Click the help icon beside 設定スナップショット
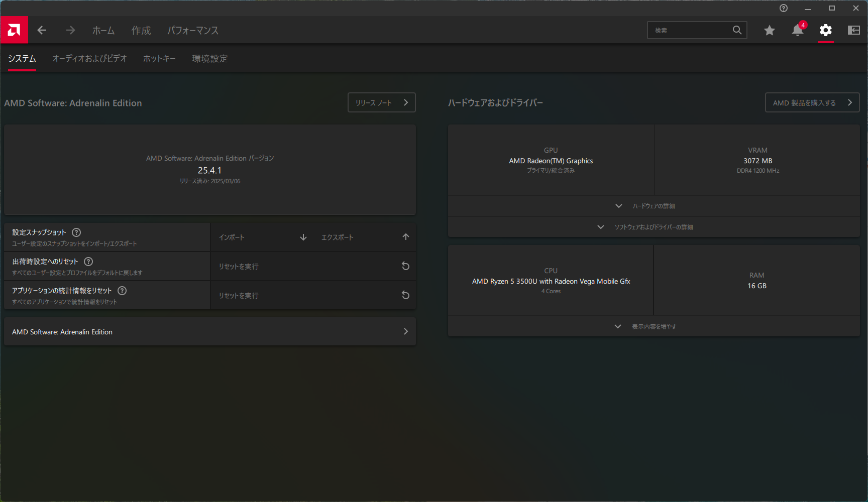This screenshot has height=502, width=868. point(76,232)
